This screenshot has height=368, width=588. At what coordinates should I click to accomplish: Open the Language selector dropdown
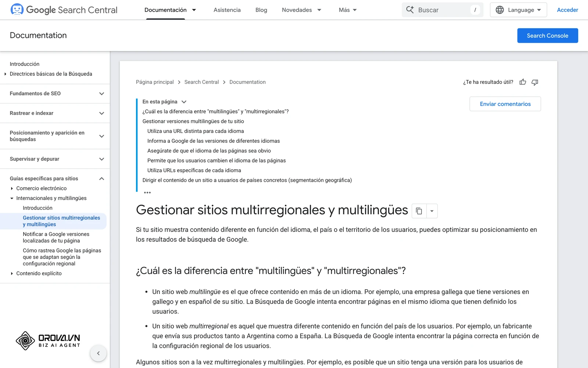pos(519,10)
